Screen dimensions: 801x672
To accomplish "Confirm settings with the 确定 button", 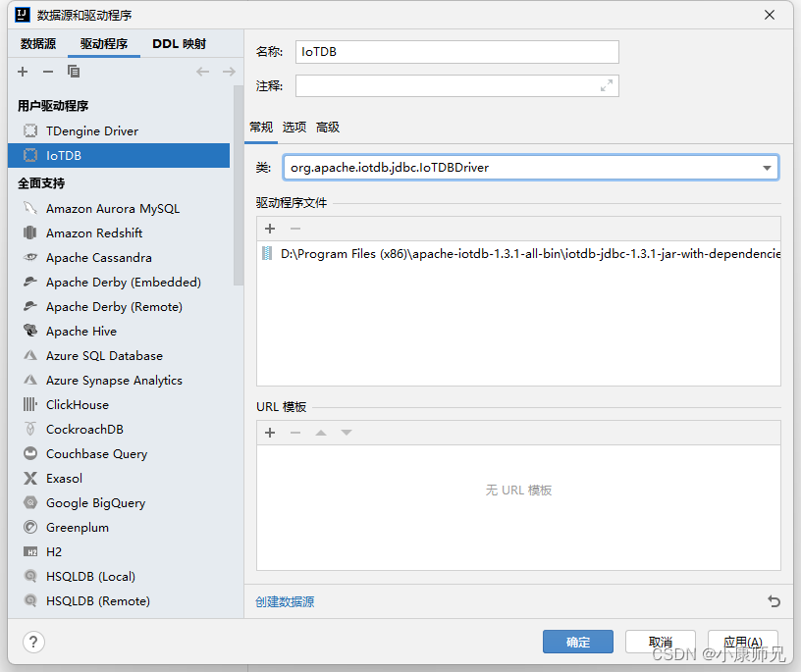I will point(577,642).
